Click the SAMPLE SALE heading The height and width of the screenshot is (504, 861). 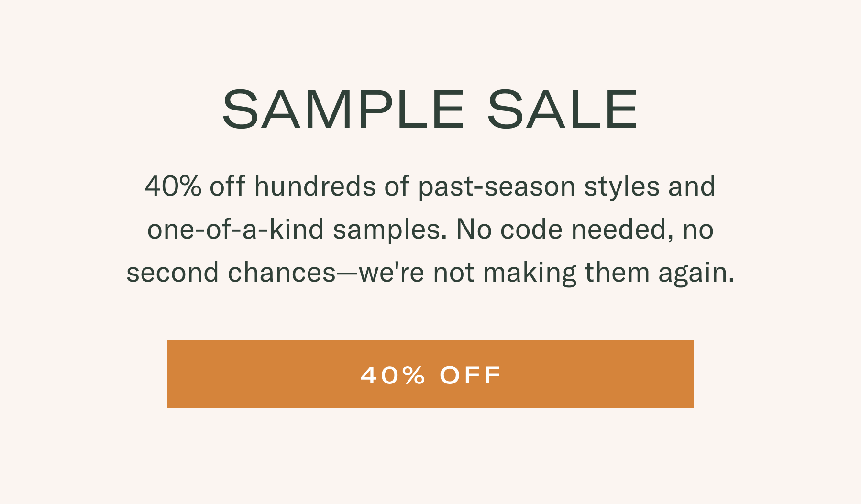[430, 110]
